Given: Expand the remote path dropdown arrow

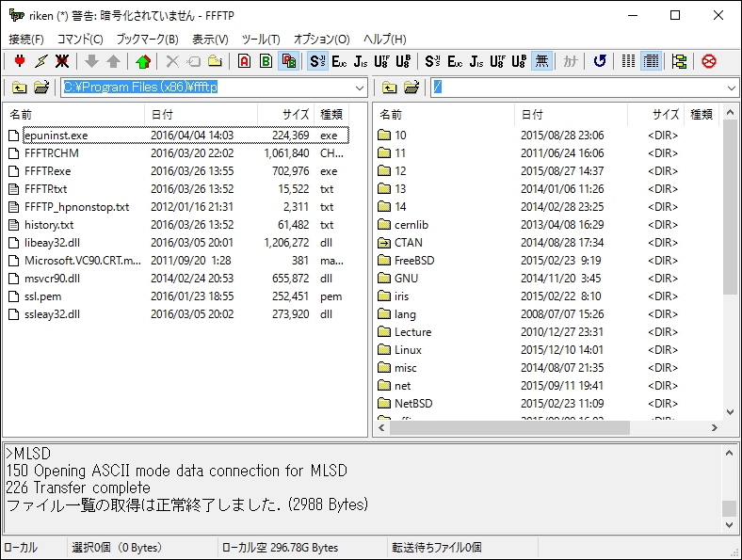Looking at the screenshot, I should pyautogui.click(x=731, y=88).
